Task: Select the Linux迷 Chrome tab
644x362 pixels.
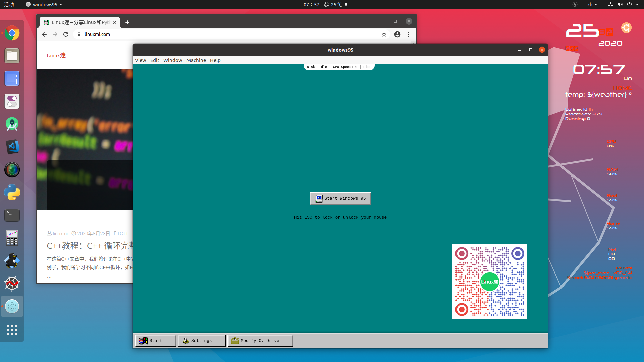Action: (x=80, y=22)
